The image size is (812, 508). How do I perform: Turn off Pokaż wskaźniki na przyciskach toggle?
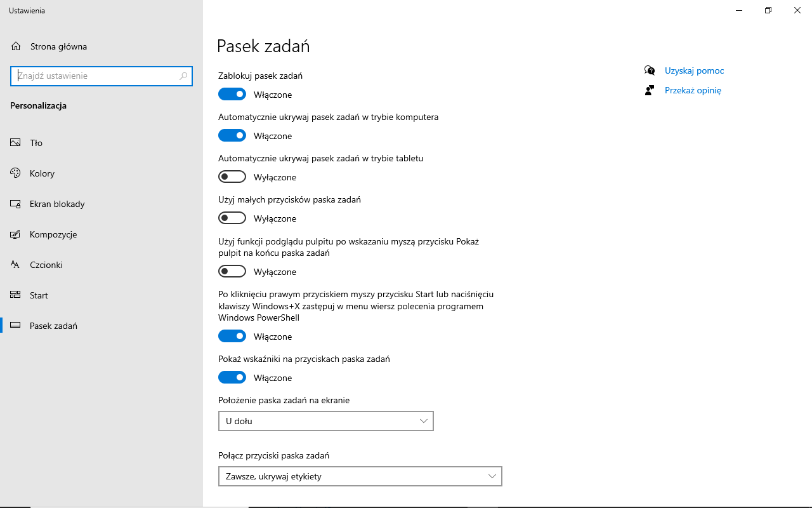click(232, 378)
